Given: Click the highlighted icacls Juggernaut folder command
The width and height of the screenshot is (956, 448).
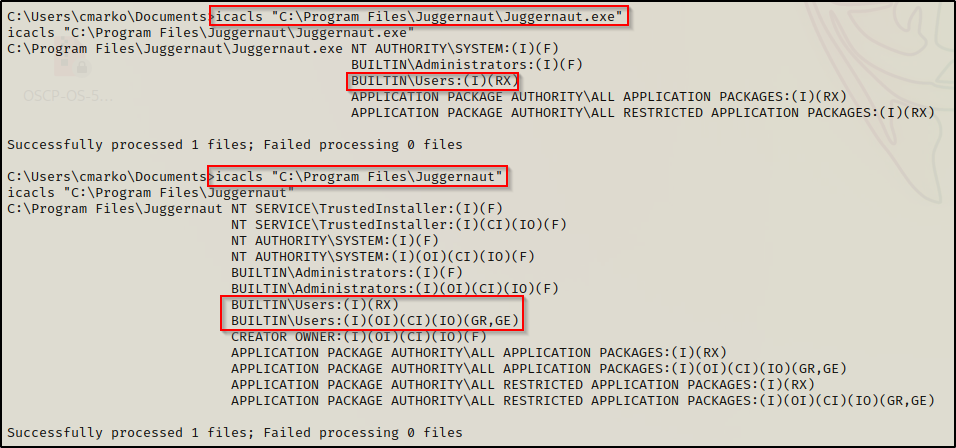Looking at the screenshot, I should 358,176.
